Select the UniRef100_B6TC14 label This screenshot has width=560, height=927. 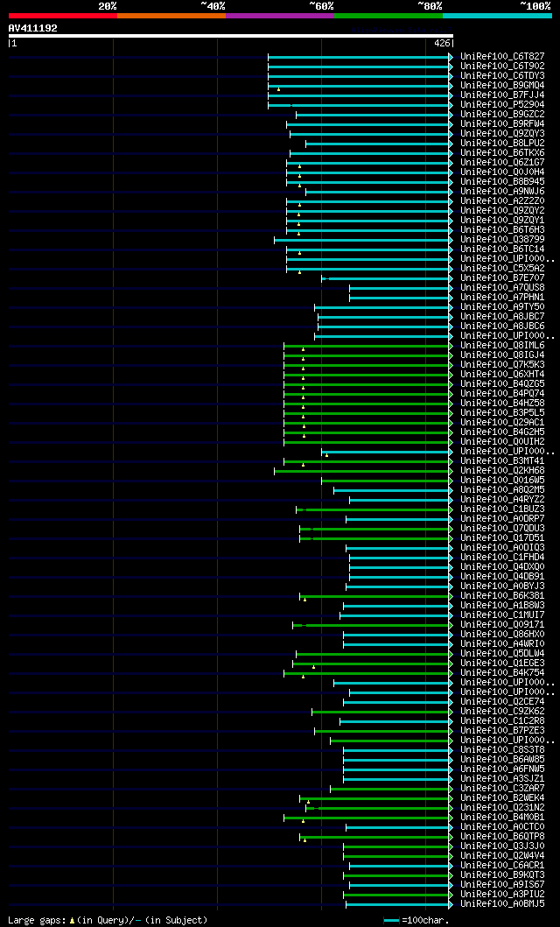[503, 249]
